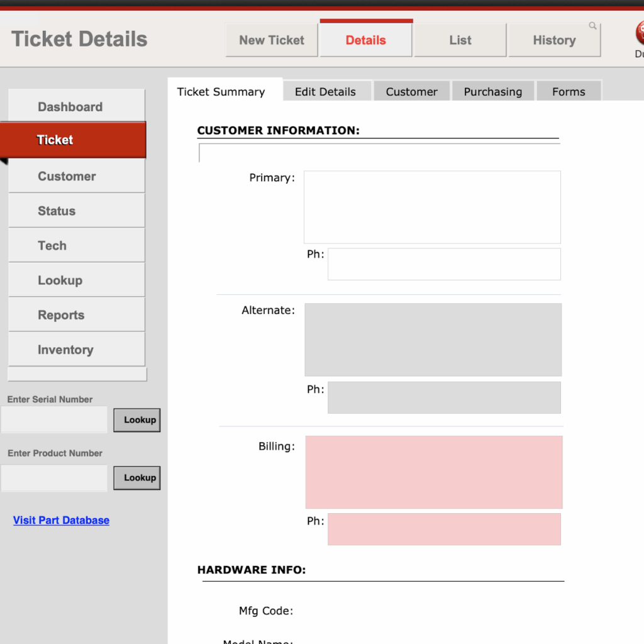Screen dimensions: 644x644
Task: Go to the Purchasing sub-tab
Action: pyautogui.click(x=492, y=92)
